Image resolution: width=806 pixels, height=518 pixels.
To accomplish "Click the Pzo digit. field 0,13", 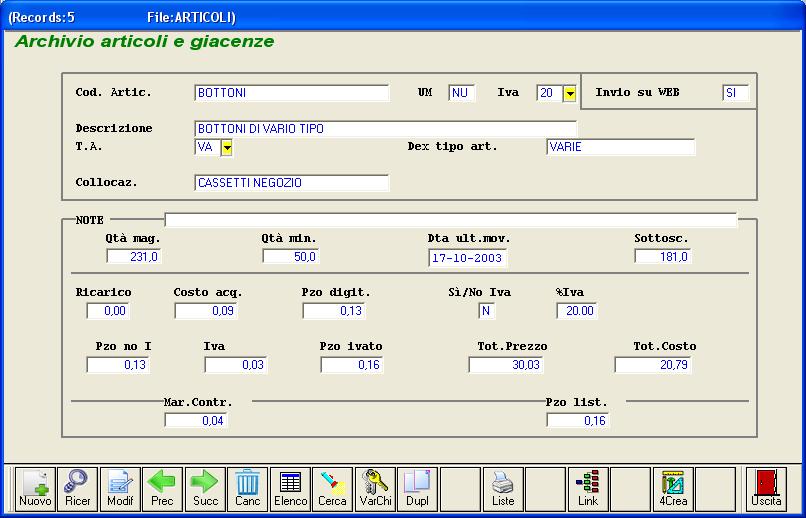I will point(334,311).
